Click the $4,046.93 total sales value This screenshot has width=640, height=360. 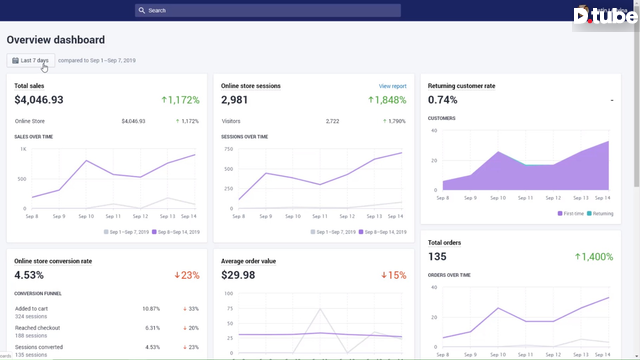pos(39,100)
